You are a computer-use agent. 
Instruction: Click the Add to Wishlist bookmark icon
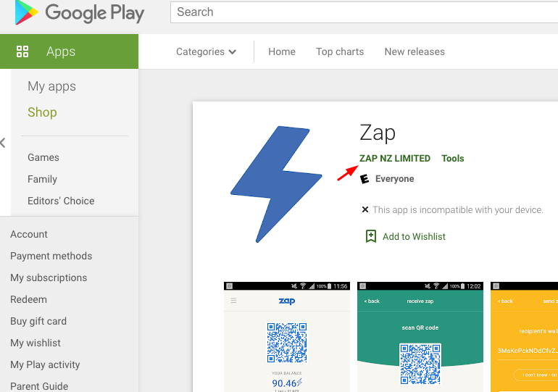click(371, 236)
